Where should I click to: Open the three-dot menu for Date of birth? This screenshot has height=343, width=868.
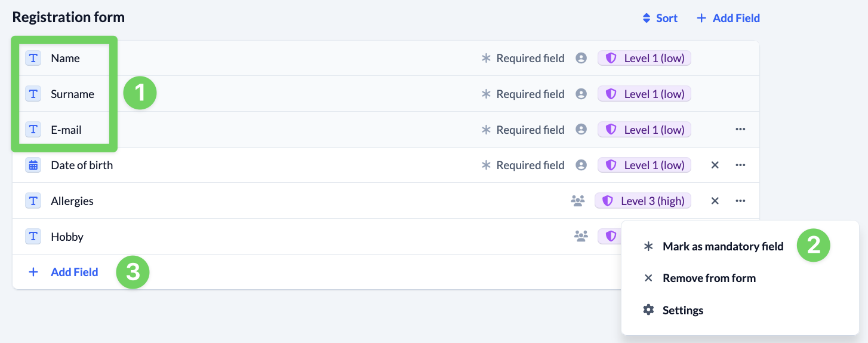pos(740,165)
